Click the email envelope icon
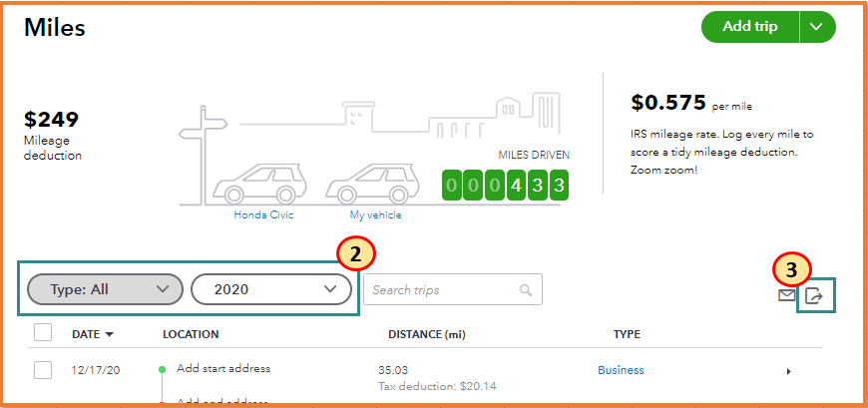This screenshot has height=408, width=868. pos(787,295)
